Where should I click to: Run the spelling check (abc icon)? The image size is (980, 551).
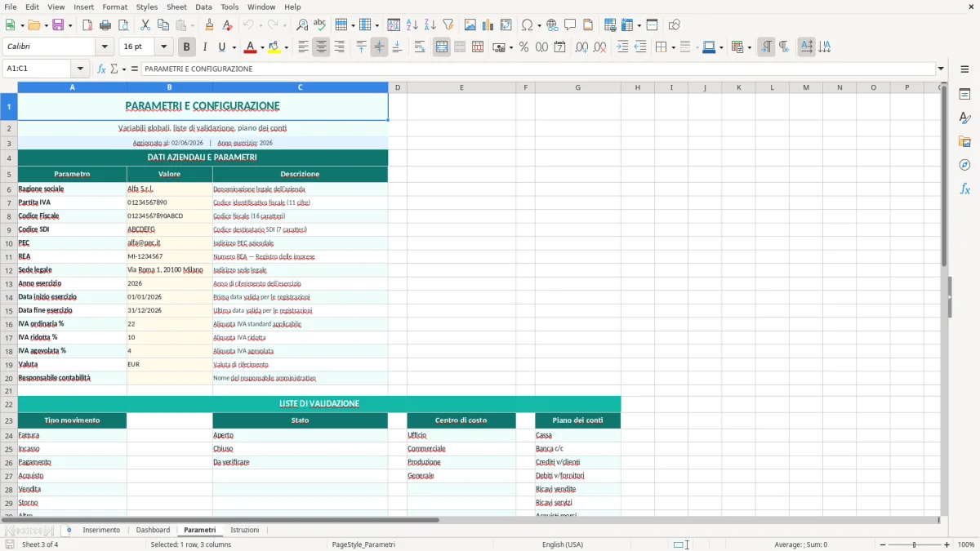pyautogui.click(x=320, y=25)
